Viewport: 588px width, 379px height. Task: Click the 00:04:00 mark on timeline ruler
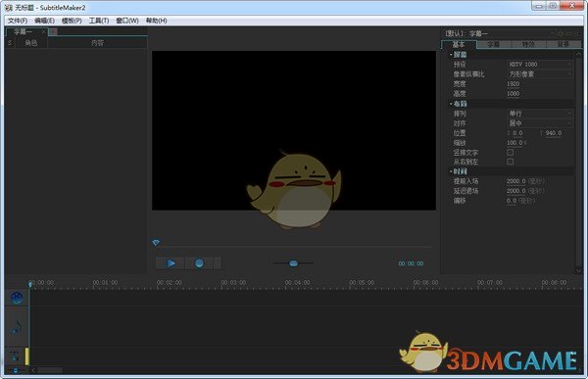(297, 282)
